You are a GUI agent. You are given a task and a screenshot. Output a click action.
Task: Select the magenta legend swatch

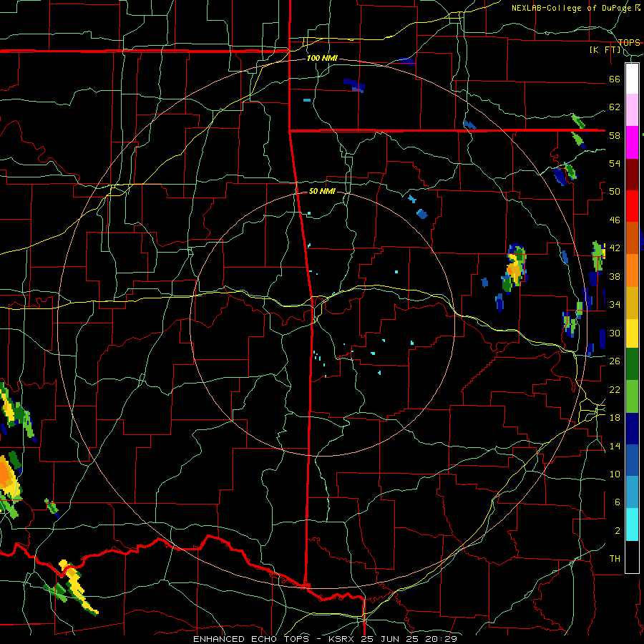coord(632,142)
